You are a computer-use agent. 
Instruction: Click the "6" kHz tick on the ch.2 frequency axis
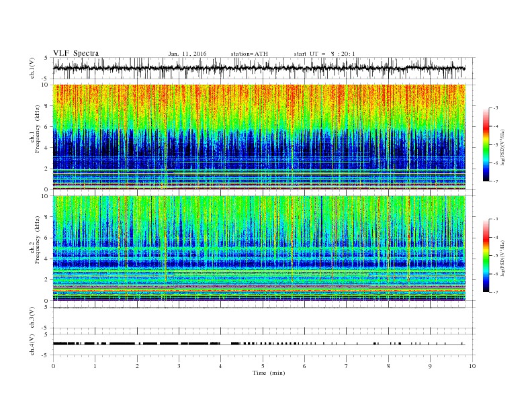point(47,238)
